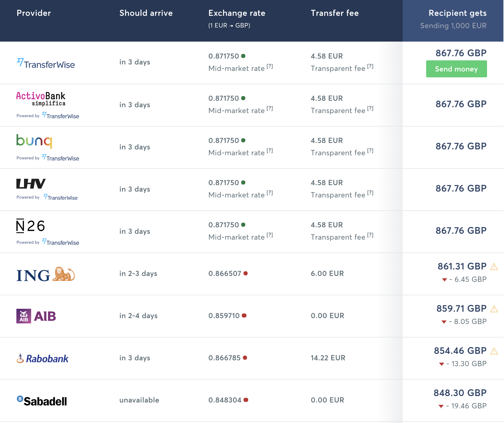504x423 pixels.
Task: Open Transparent fee help in bunq row
Action: click(x=370, y=151)
